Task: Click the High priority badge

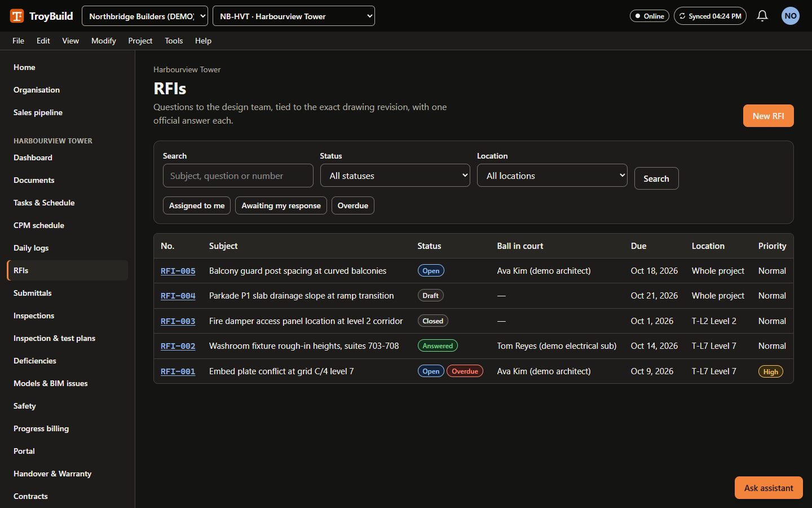Action: pyautogui.click(x=770, y=372)
